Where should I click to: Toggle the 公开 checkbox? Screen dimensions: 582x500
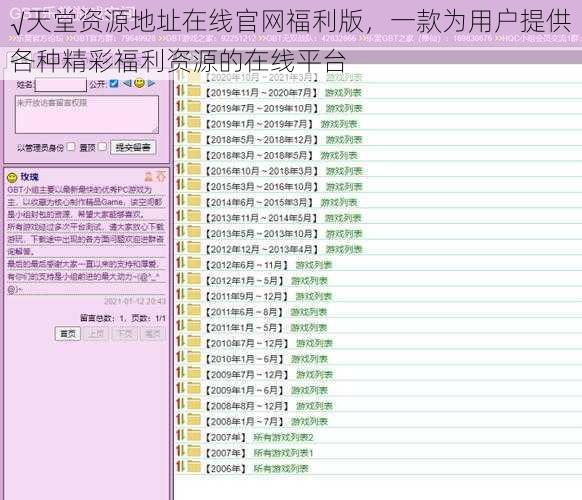coord(114,84)
